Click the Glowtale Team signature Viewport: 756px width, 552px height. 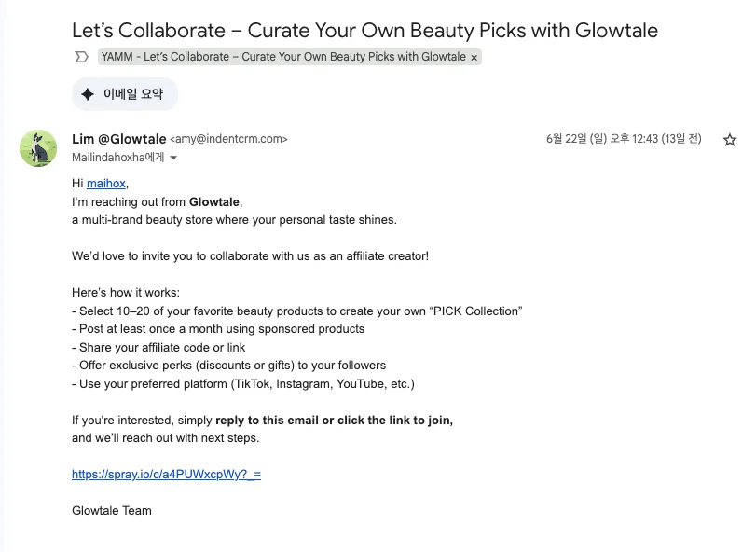tap(111, 510)
